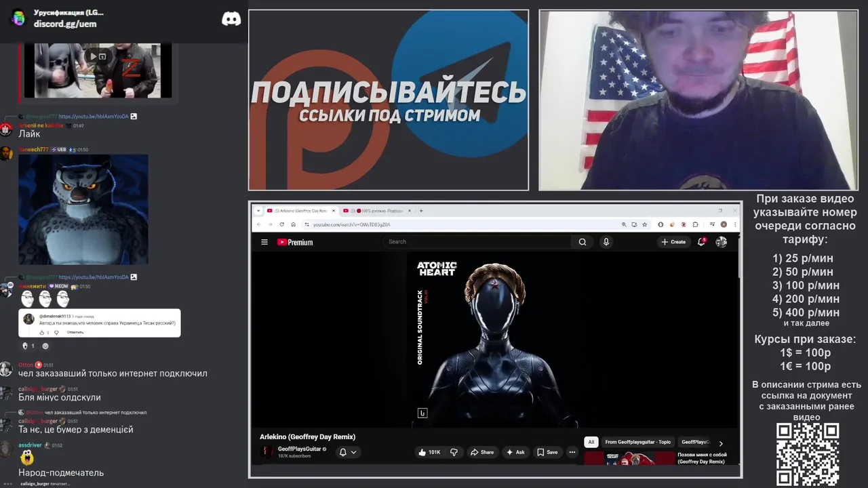Open Otton user profile name
The width and height of the screenshot is (868, 488).
pos(26,365)
